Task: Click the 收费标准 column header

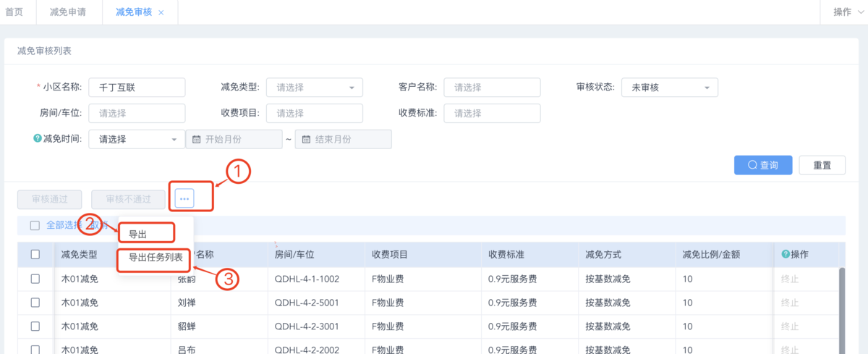Action: coord(506,255)
